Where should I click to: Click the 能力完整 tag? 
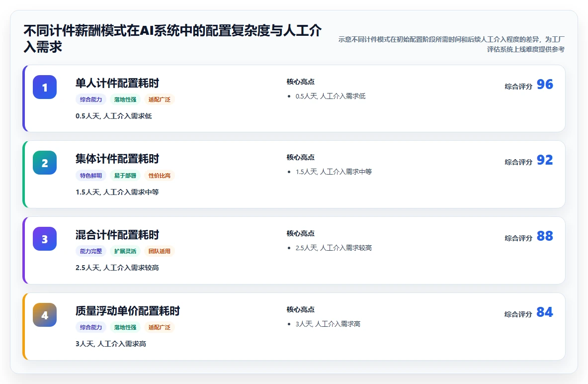(x=91, y=251)
